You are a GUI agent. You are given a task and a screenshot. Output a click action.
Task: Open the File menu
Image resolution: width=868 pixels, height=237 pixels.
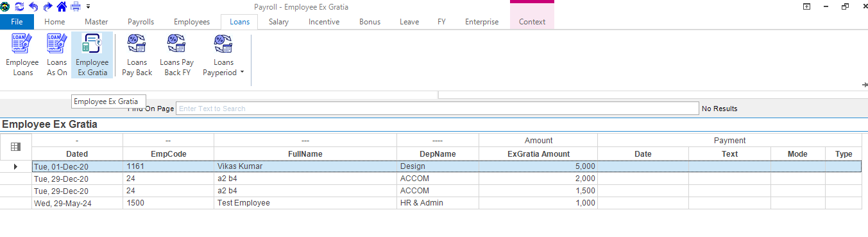click(x=17, y=22)
